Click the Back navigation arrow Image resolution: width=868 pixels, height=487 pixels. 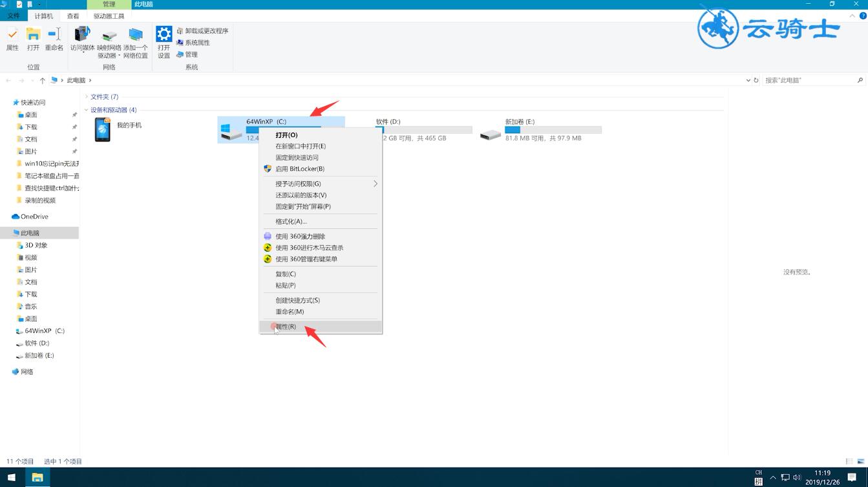pyautogui.click(x=8, y=80)
